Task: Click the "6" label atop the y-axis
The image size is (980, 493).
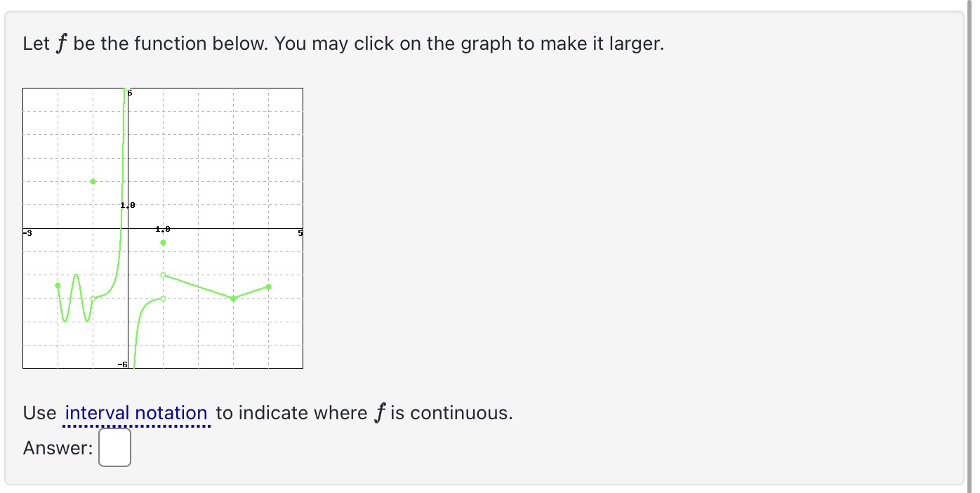Action: click(128, 92)
